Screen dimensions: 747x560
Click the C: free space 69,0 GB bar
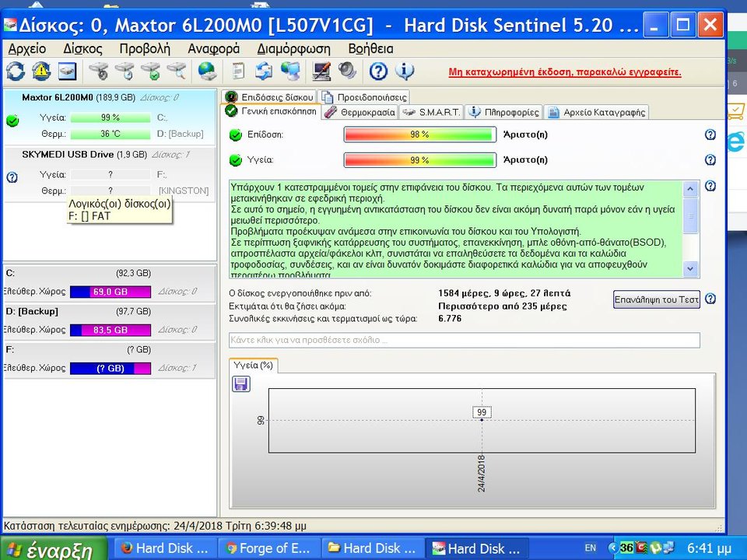point(110,292)
